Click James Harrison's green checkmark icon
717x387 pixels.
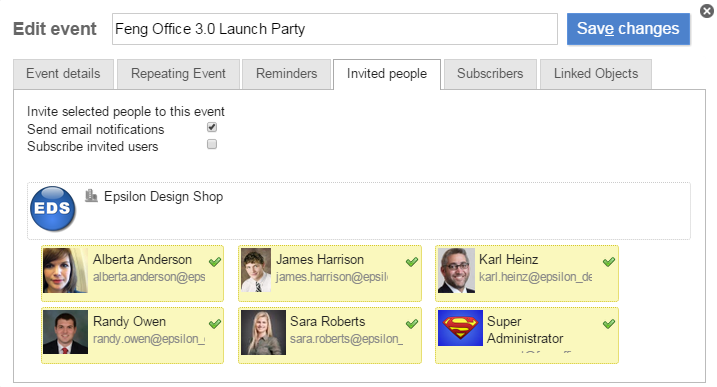click(412, 262)
